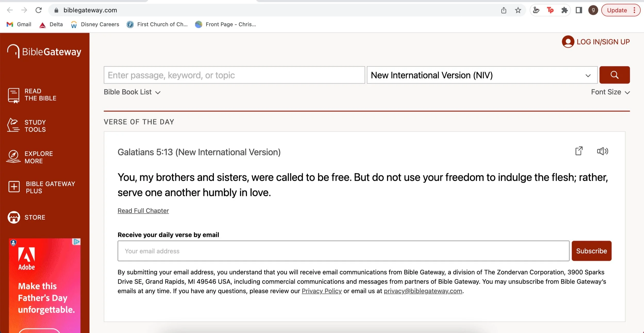Viewport: 644px width, 333px height.
Task: Click the Subscribe button
Action: click(x=591, y=251)
